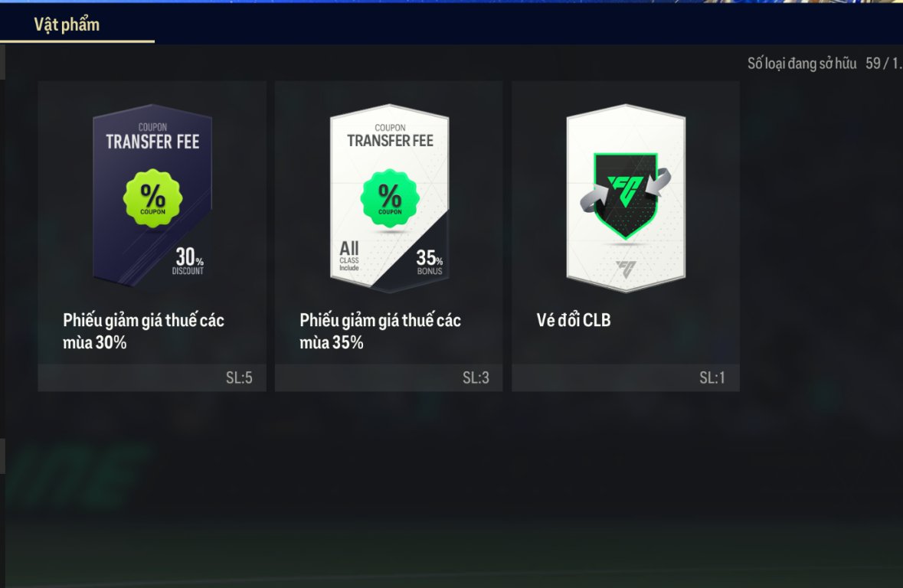Viewport: 903px width, 588px height.
Task: Select Phiếu giảm giá thuế các mùa 35% title
Action: (x=380, y=332)
